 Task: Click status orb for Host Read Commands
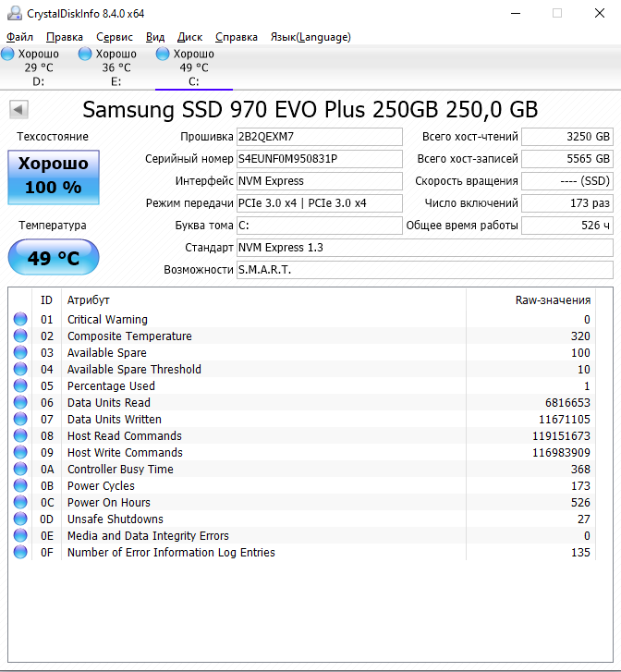click(x=20, y=435)
